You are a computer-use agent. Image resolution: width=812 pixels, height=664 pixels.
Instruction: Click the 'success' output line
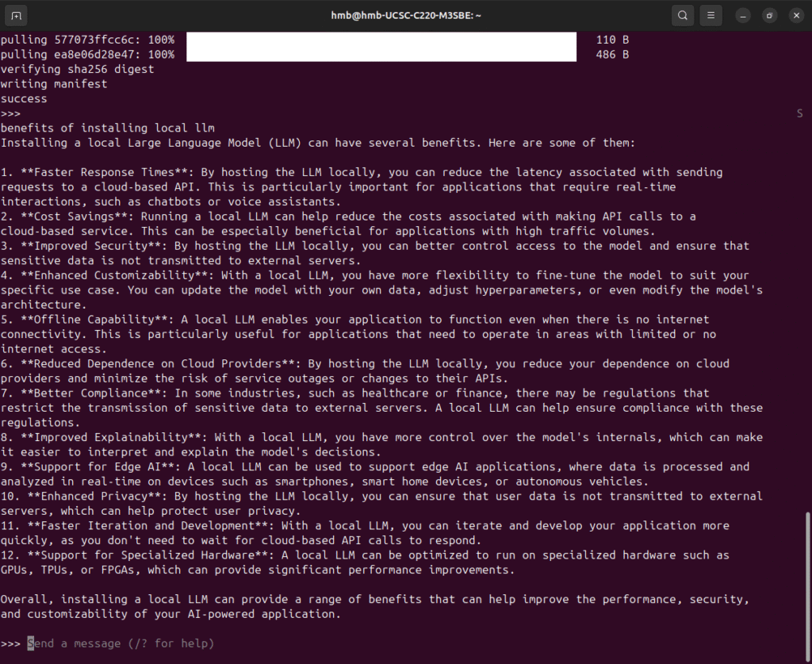(24, 99)
